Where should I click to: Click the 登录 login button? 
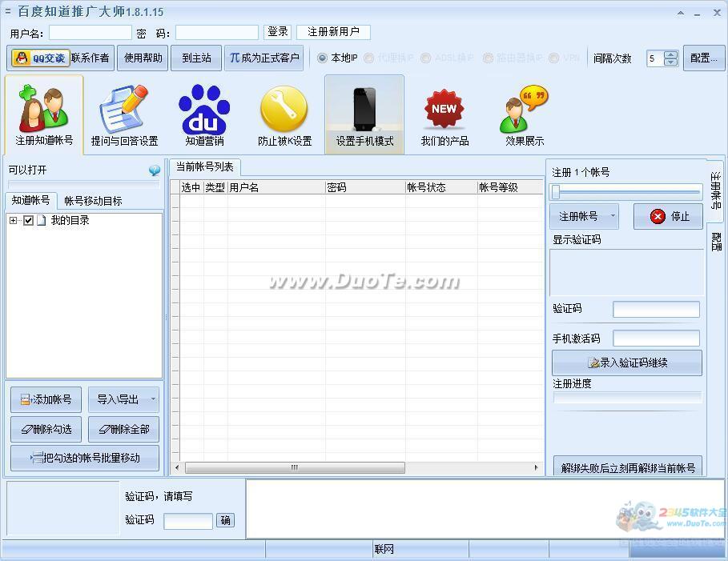click(x=278, y=31)
